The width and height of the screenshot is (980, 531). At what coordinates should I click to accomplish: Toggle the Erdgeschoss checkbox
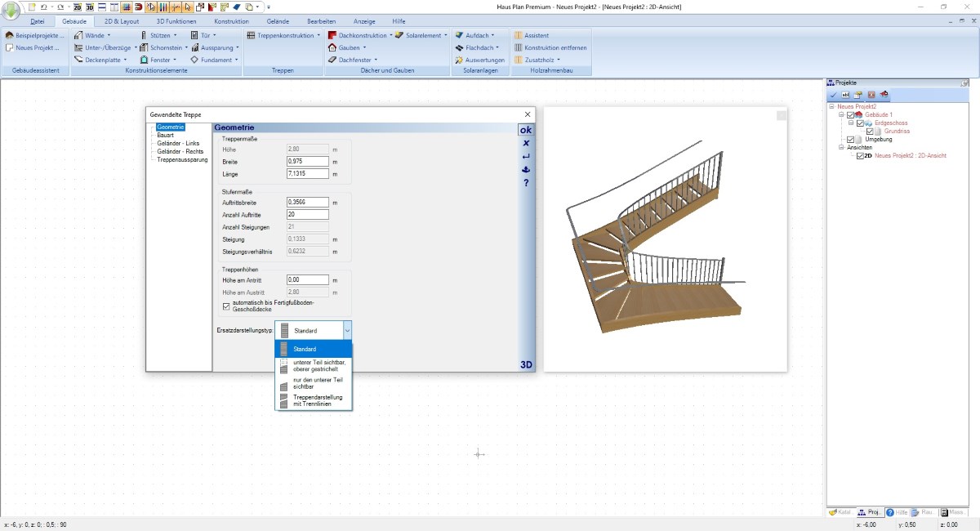tap(860, 123)
